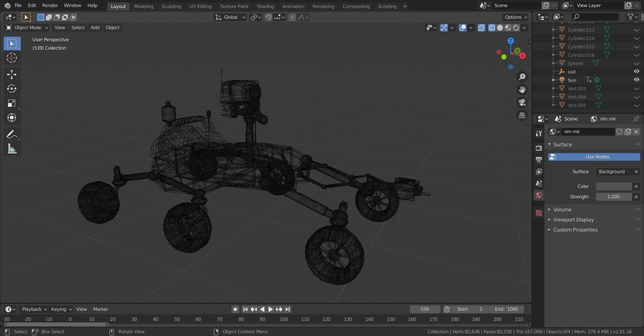The image size is (644, 336).
Task: Open the World properties tab icon
Action: (x=539, y=195)
